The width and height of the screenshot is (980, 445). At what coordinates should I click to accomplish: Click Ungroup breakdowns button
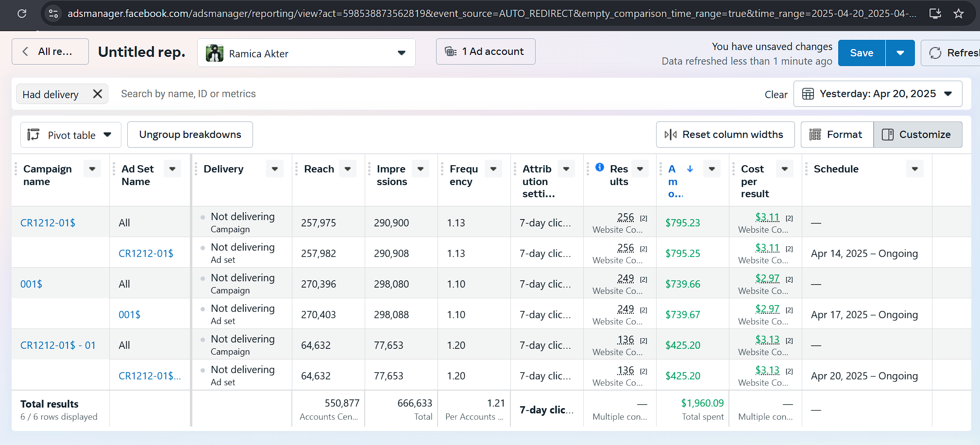coord(190,135)
